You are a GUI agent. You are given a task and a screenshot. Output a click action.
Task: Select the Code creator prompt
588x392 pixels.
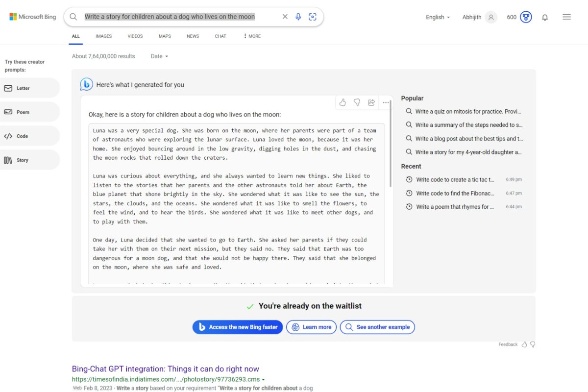(29, 136)
